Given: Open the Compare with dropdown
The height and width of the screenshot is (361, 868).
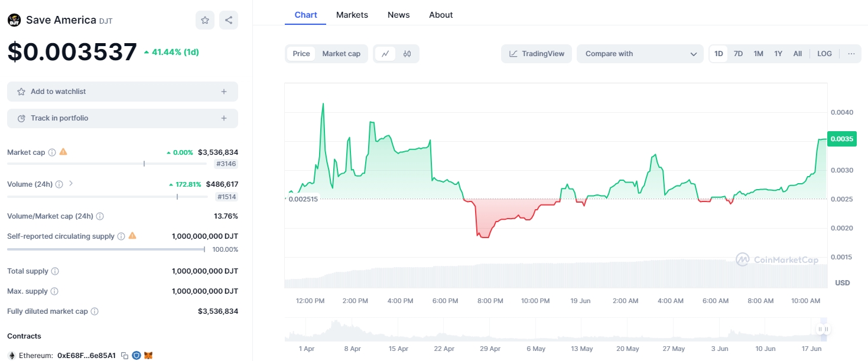Looking at the screenshot, I should pyautogui.click(x=640, y=54).
